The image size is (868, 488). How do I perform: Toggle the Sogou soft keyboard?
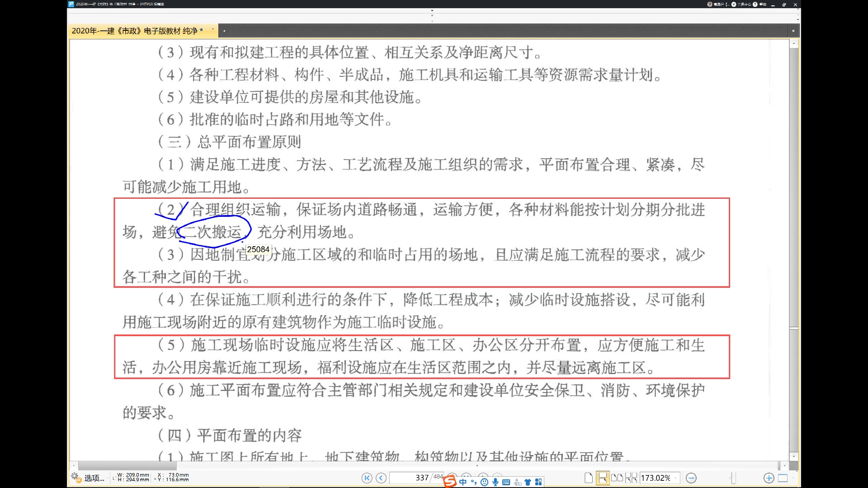[x=506, y=482]
